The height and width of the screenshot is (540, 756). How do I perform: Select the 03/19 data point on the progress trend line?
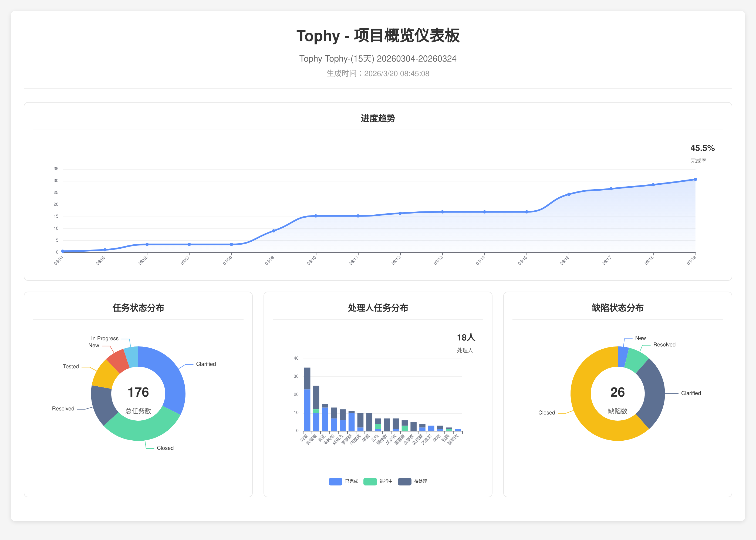695,180
